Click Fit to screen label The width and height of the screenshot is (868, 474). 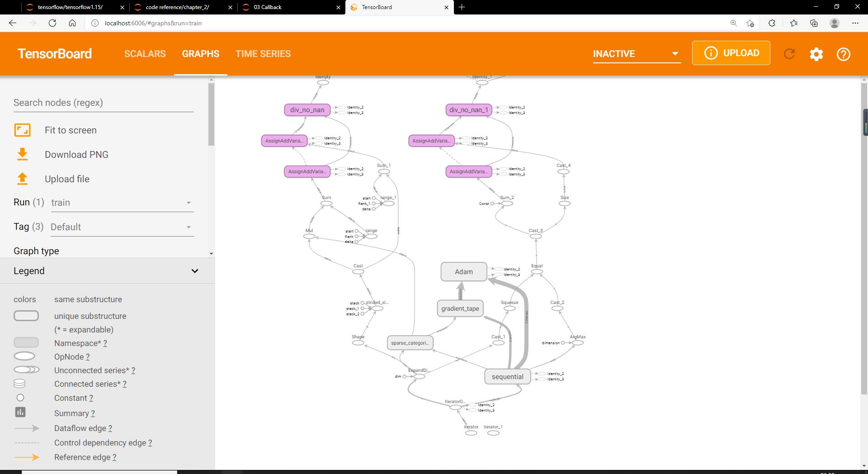[x=71, y=130]
